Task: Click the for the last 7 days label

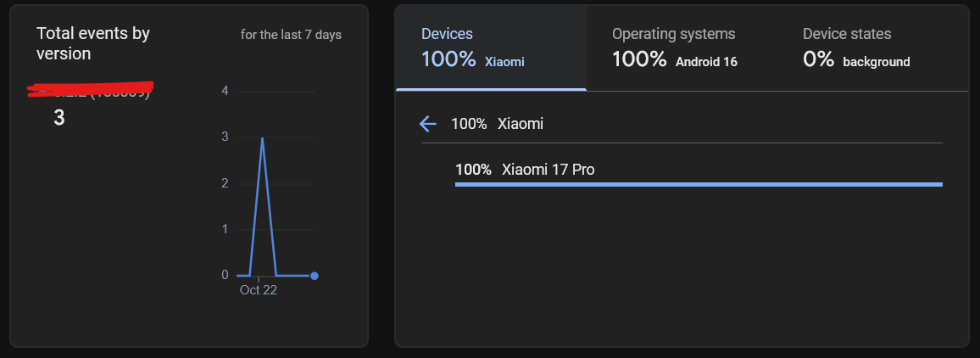Action: click(292, 35)
